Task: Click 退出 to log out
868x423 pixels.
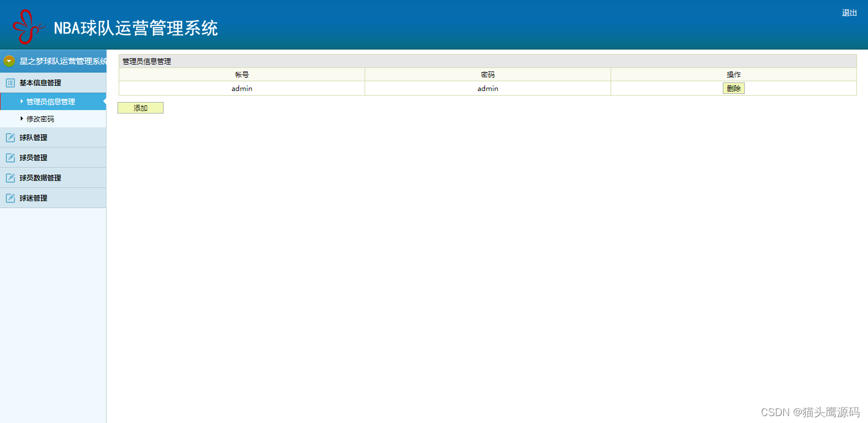Action: coord(849,13)
